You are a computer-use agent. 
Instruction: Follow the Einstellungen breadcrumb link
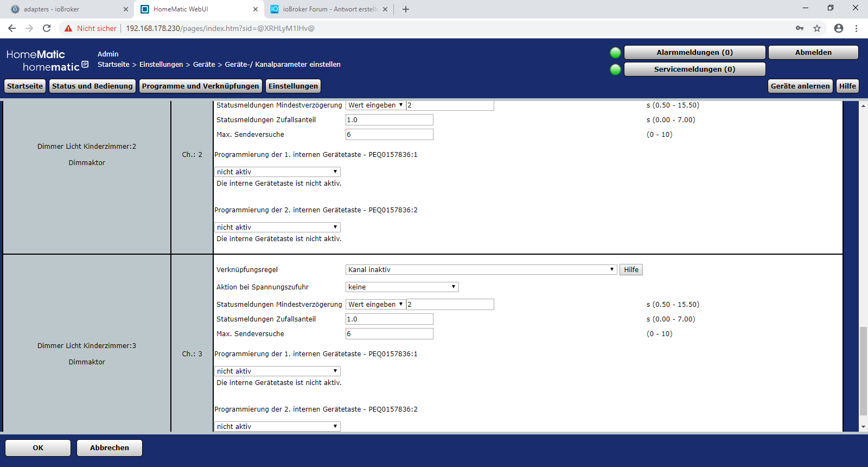click(x=161, y=65)
